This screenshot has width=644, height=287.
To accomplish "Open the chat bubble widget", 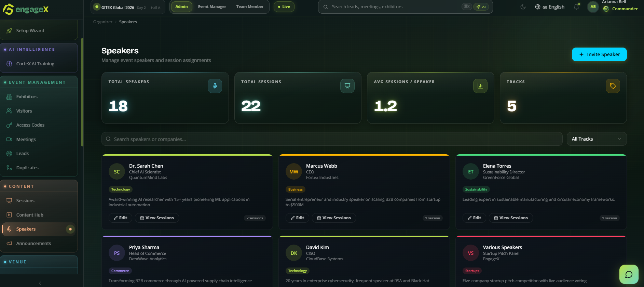I will 629,274.
